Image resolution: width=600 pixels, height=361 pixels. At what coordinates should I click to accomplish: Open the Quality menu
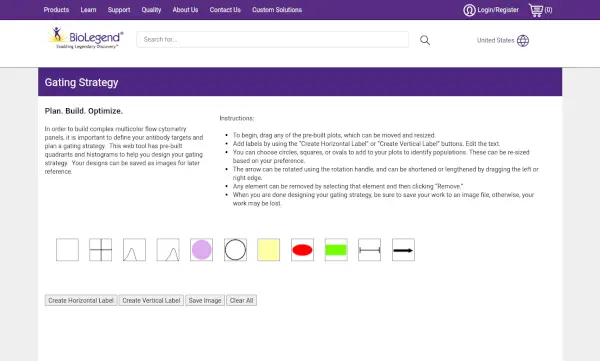(x=151, y=10)
